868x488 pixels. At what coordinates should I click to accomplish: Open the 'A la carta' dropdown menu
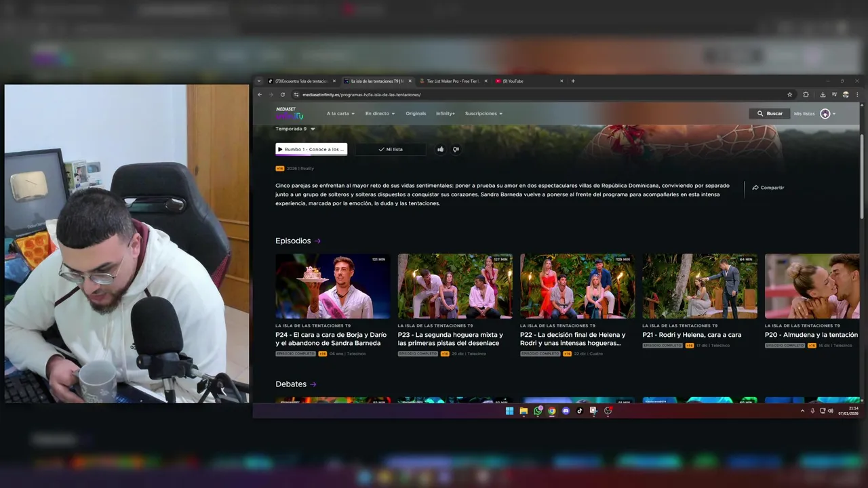(340, 114)
